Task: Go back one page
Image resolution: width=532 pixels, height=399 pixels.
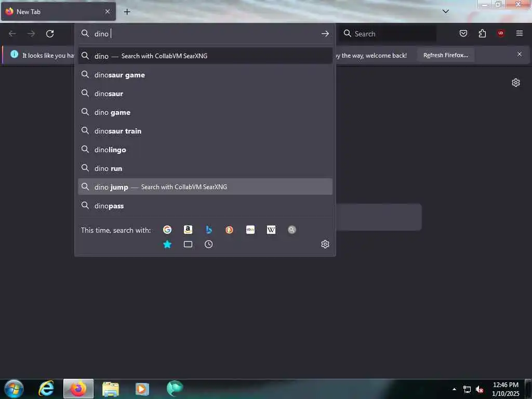Action: pos(12,34)
